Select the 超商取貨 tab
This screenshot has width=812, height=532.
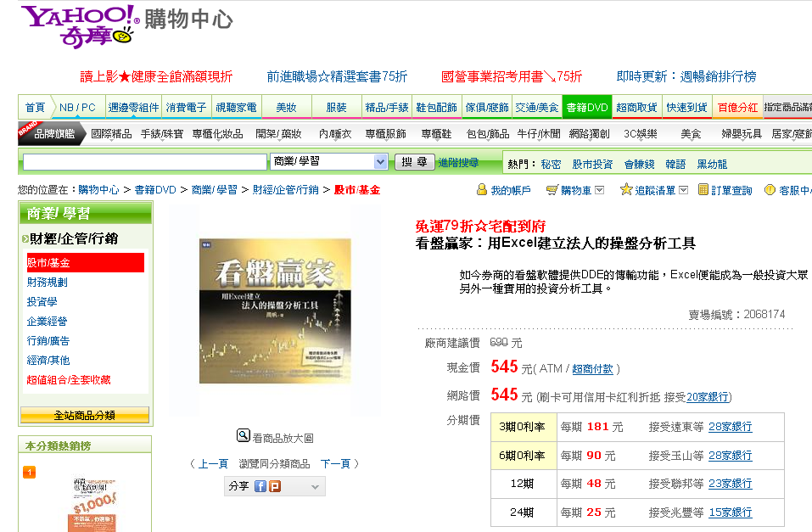pos(636,107)
